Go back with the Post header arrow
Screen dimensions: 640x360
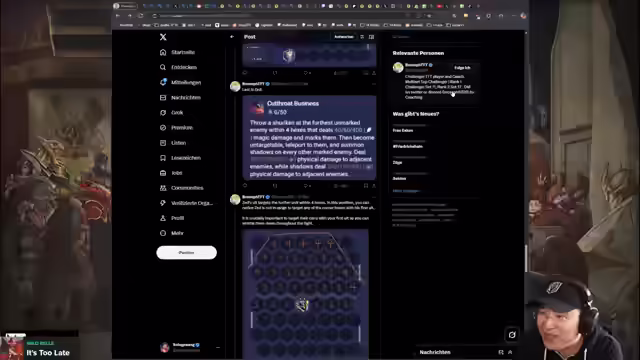click(x=232, y=37)
